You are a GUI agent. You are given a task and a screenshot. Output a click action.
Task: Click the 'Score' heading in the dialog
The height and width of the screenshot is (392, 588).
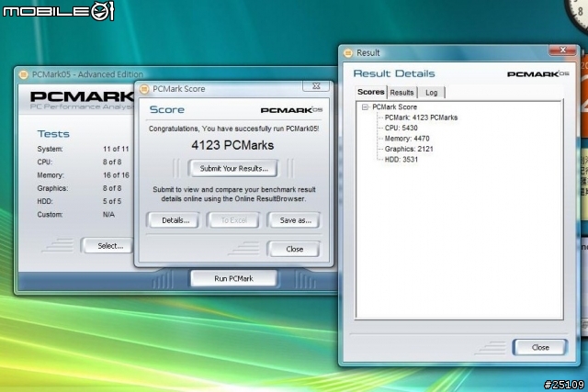point(167,109)
